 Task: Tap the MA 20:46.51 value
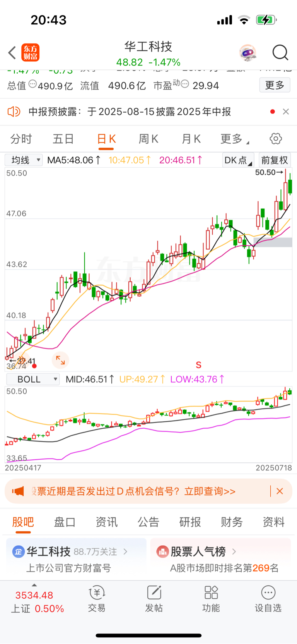coord(181,160)
